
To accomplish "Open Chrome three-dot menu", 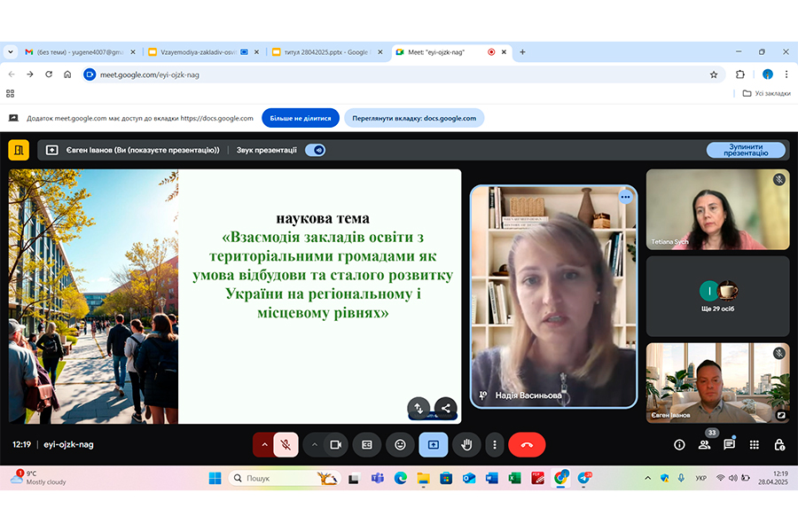I will pos(786,74).
